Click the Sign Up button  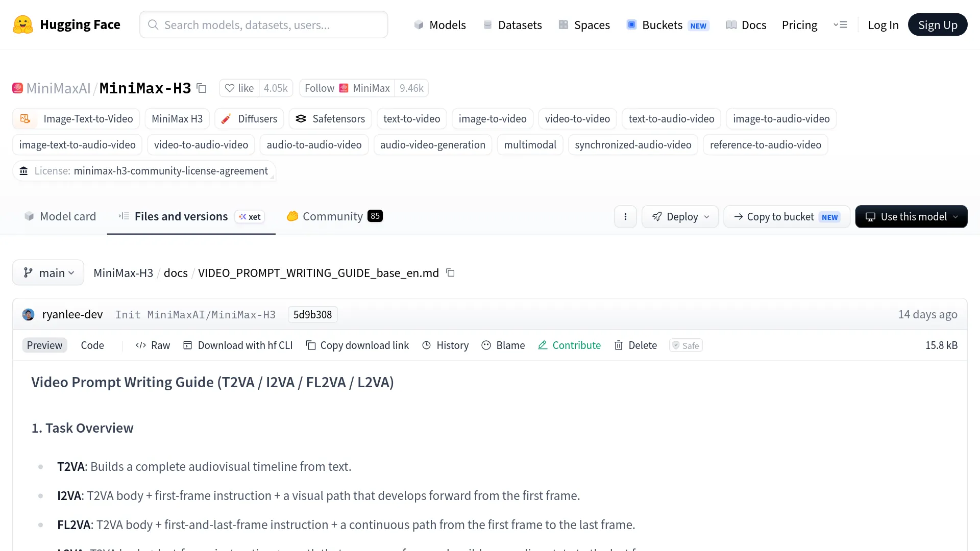pos(938,24)
